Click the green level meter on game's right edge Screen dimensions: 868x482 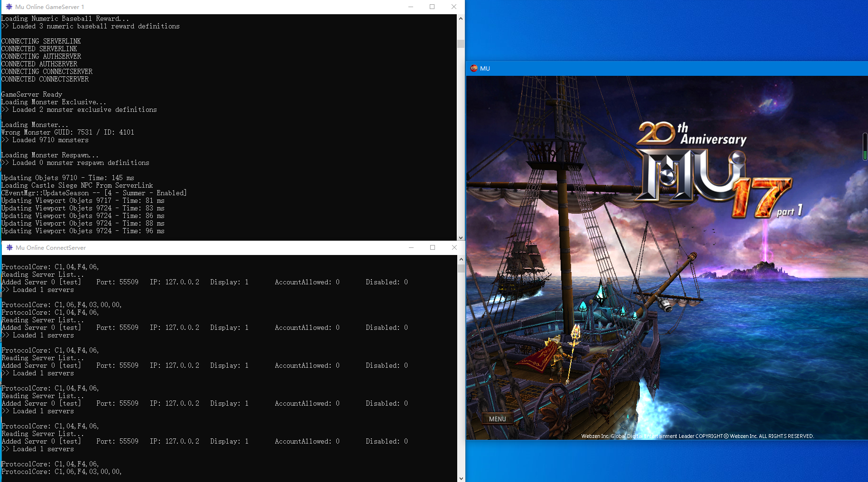(x=865, y=147)
